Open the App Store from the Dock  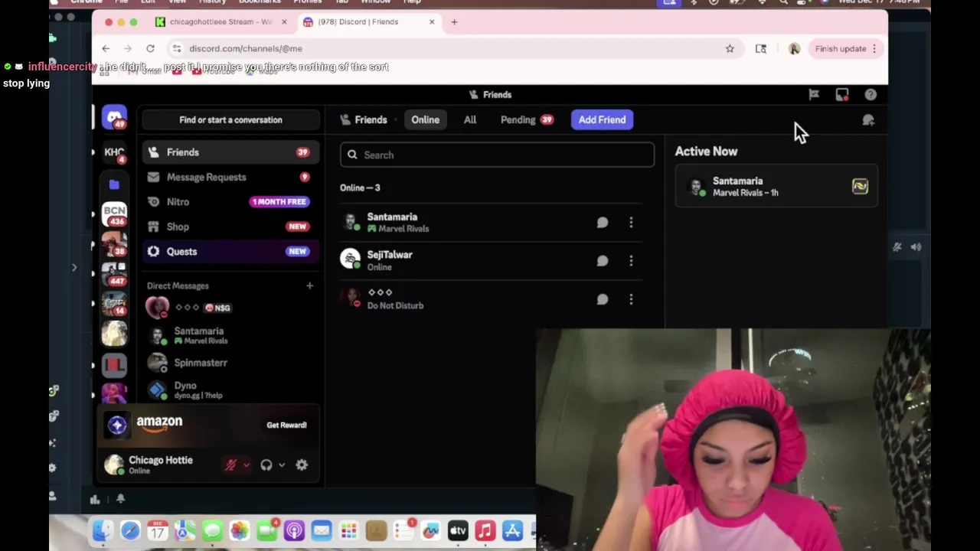coord(512,530)
